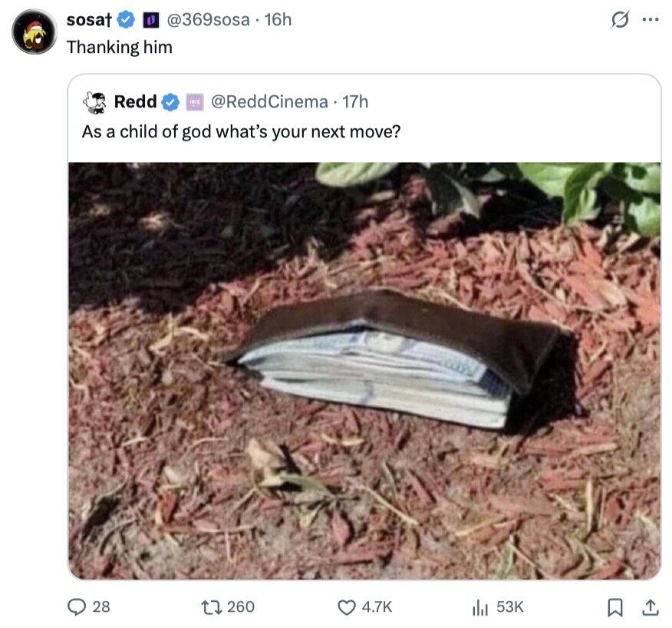This screenshot has width=672, height=628.
Task: Open the reply comment icon
Action: point(77,607)
